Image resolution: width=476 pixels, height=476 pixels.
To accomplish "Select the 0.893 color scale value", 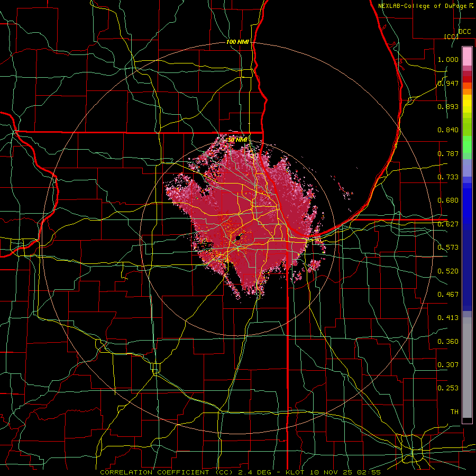I will [x=448, y=106].
